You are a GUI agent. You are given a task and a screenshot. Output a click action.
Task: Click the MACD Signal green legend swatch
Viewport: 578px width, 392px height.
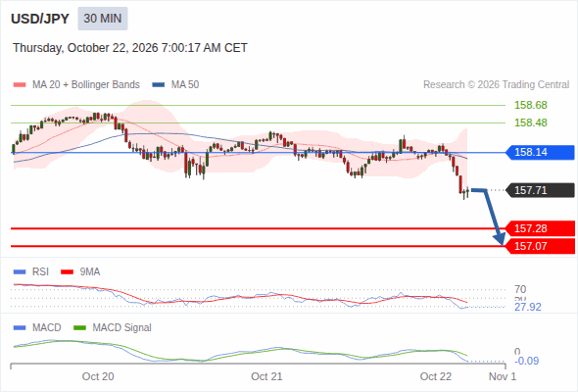[79, 328]
